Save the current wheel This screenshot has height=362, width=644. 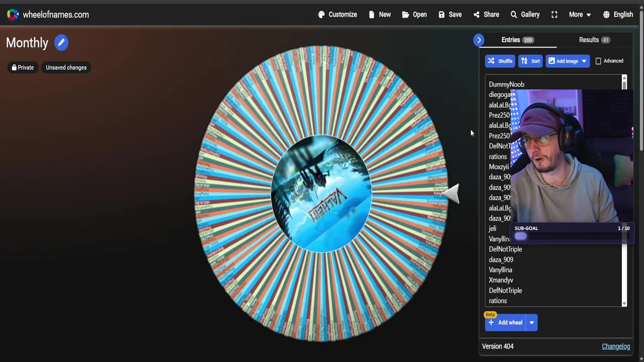(x=450, y=15)
